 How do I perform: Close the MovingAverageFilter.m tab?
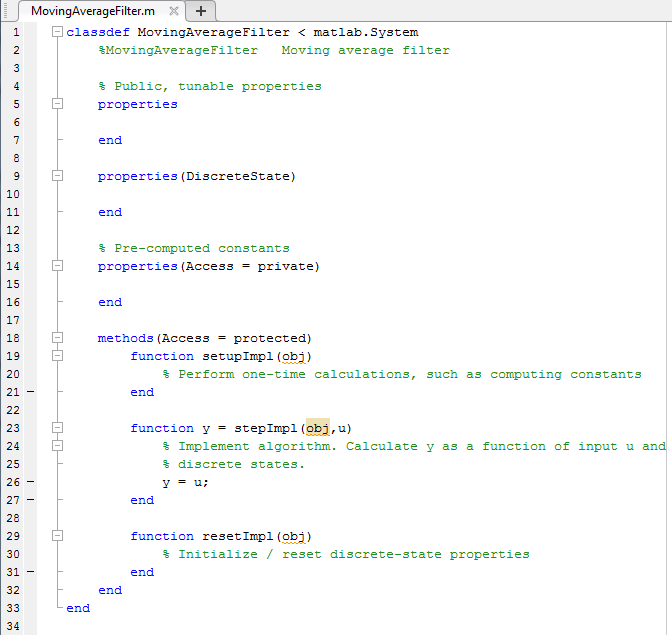click(173, 11)
